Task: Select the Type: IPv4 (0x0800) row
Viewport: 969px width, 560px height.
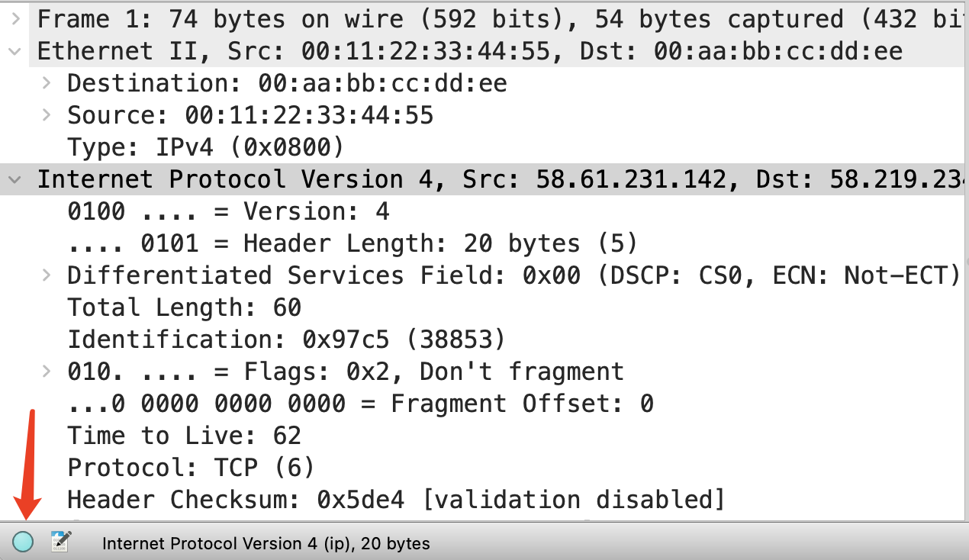Action: pos(205,147)
